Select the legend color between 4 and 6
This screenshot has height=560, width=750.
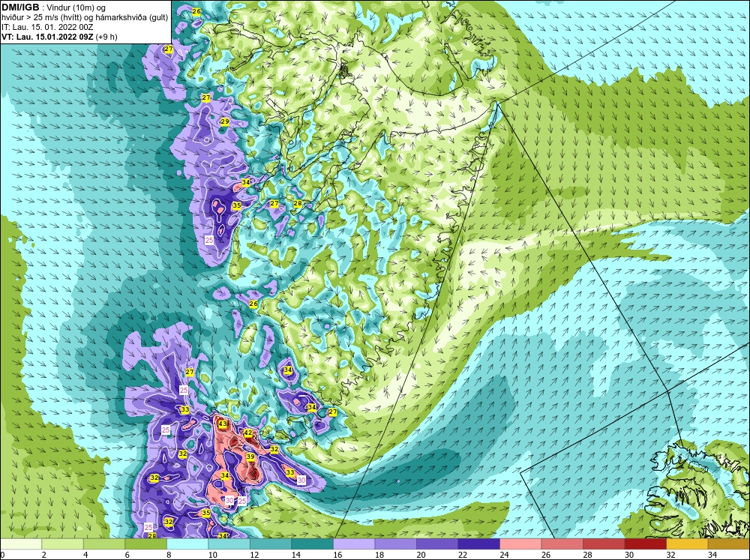(104, 544)
